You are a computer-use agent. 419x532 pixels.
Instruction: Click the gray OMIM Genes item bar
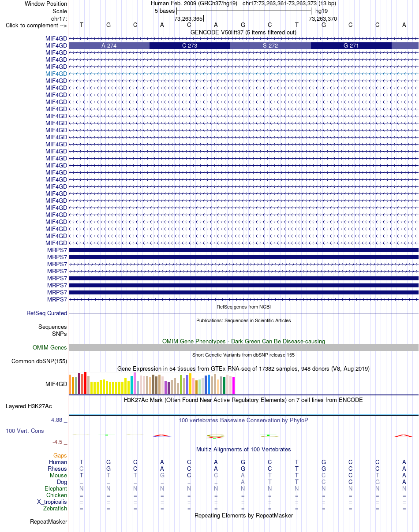[x=243, y=347]
